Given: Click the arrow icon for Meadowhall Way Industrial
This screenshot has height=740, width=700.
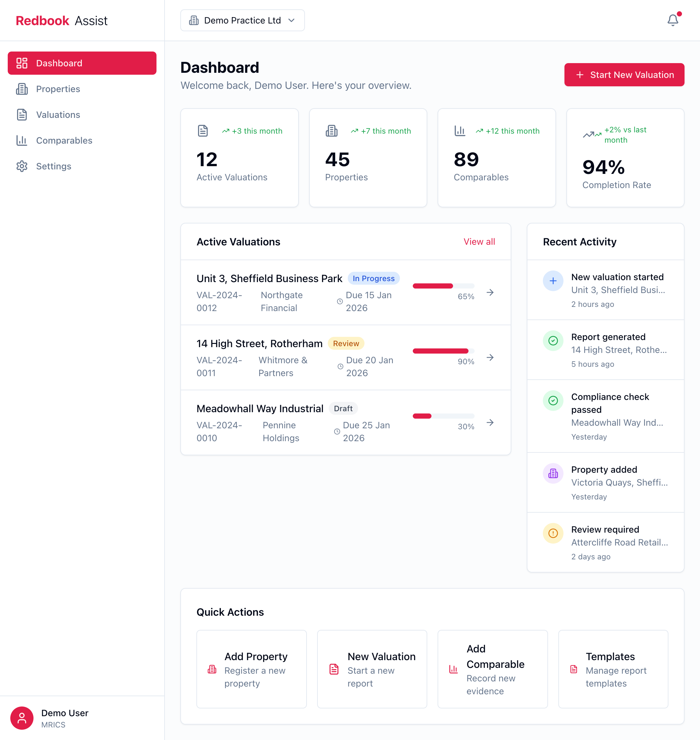Looking at the screenshot, I should [490, 422].
